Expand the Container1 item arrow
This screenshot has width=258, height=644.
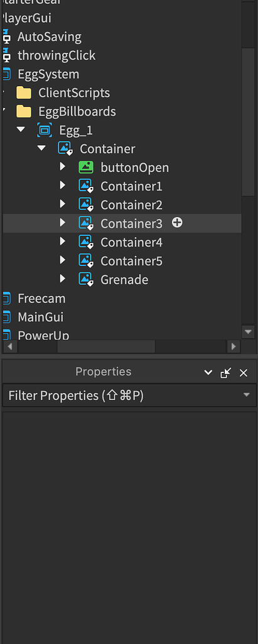(x=62, y=186)
